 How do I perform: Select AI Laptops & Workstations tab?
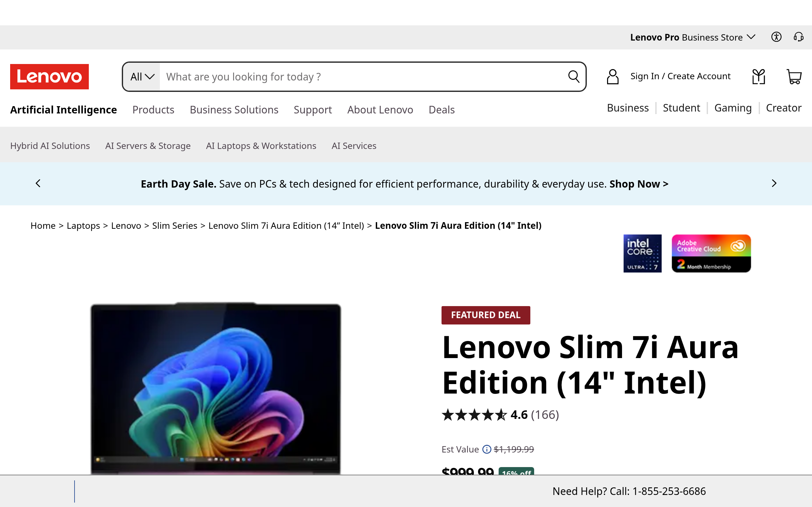261,146
